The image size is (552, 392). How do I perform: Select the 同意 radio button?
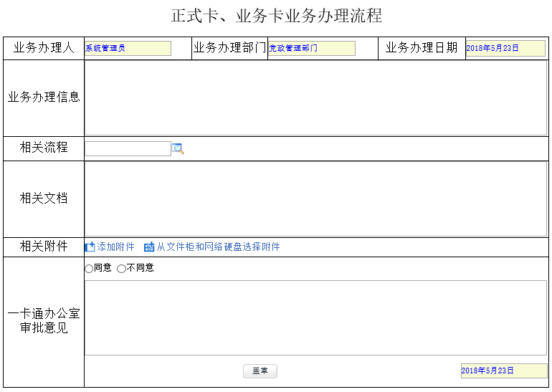tap(89, 269)
